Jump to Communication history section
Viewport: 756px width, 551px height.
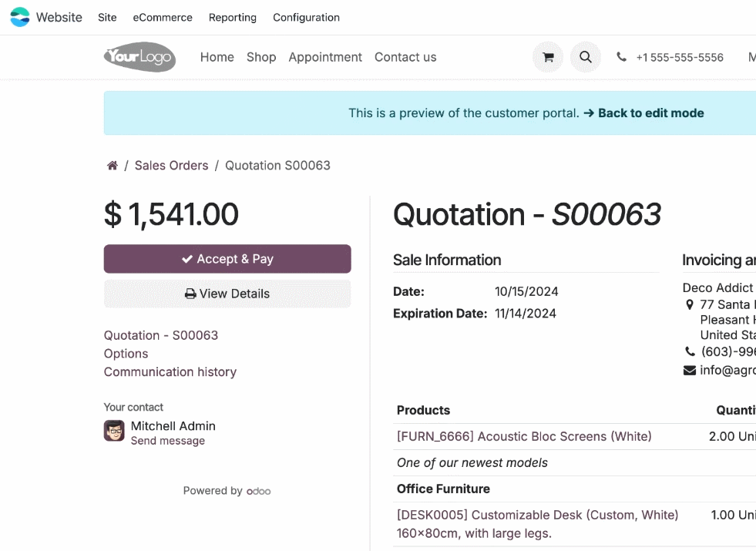170,372
